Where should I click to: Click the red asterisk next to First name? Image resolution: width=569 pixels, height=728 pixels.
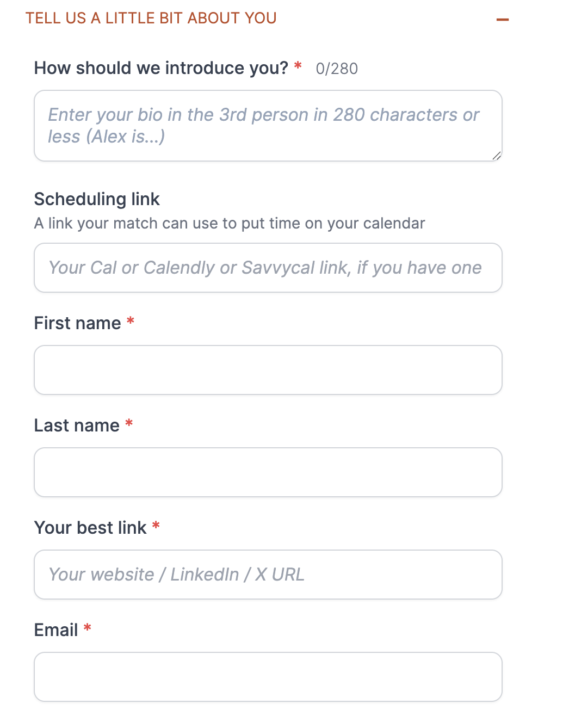point(131,321)
